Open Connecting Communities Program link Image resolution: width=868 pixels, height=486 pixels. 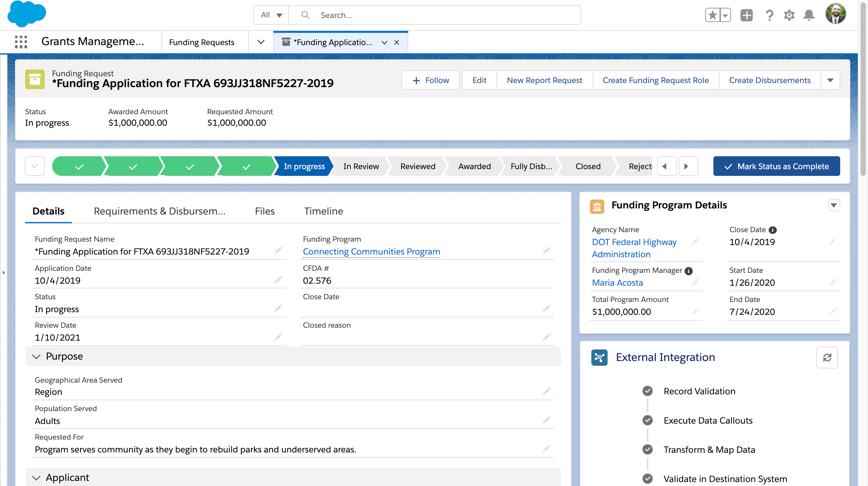pos(371,251)
